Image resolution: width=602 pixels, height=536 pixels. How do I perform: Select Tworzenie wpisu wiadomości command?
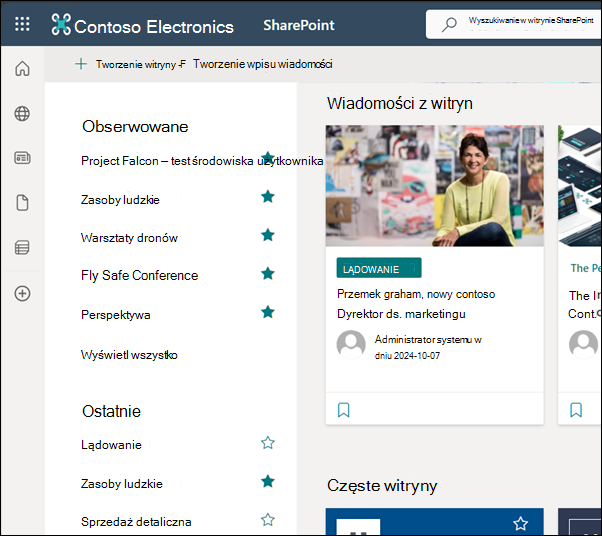pos(263,64)
